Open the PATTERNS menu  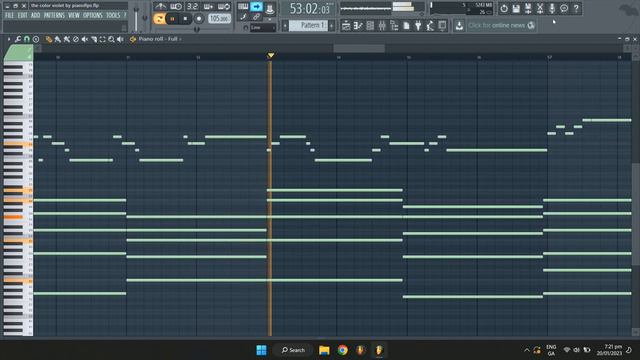(x=54, y=16)
